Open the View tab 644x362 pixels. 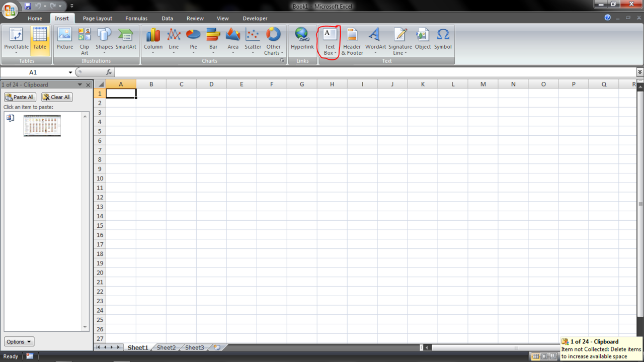(x=222, y=19)
